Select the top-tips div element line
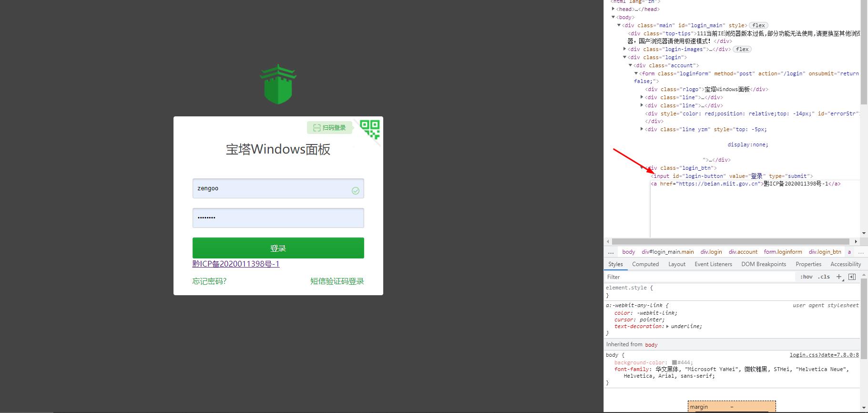This screenshot has width=868, height=413. (744, 37)
